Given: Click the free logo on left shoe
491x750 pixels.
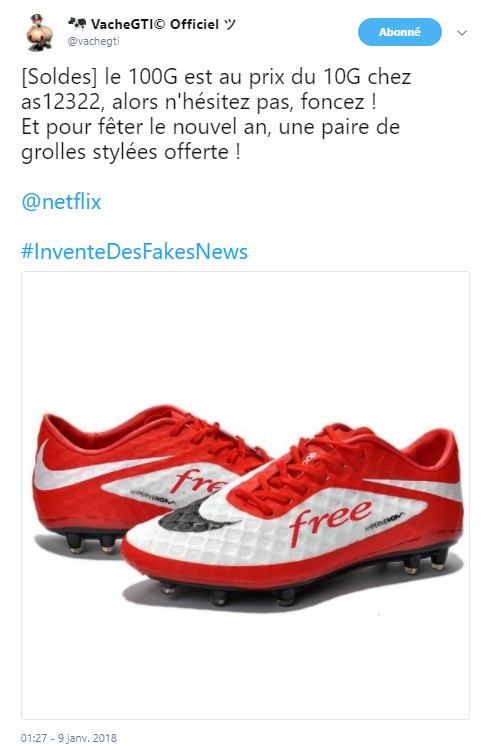Looking at the screenshot, I should click(x=199, y=482).
